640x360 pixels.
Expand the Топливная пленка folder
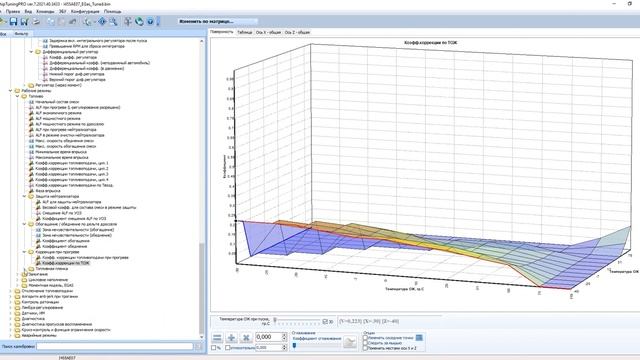[x=24, y=269]
